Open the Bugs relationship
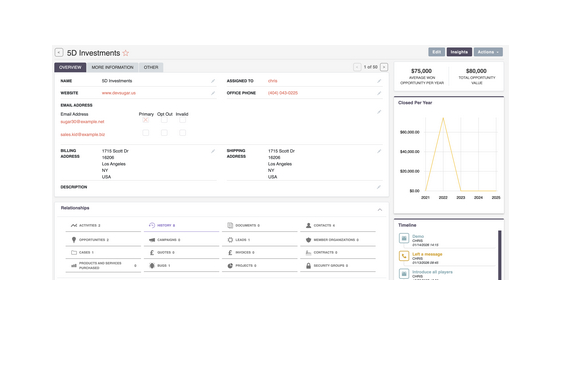This screenshot has height=369, width=562. 181,265
